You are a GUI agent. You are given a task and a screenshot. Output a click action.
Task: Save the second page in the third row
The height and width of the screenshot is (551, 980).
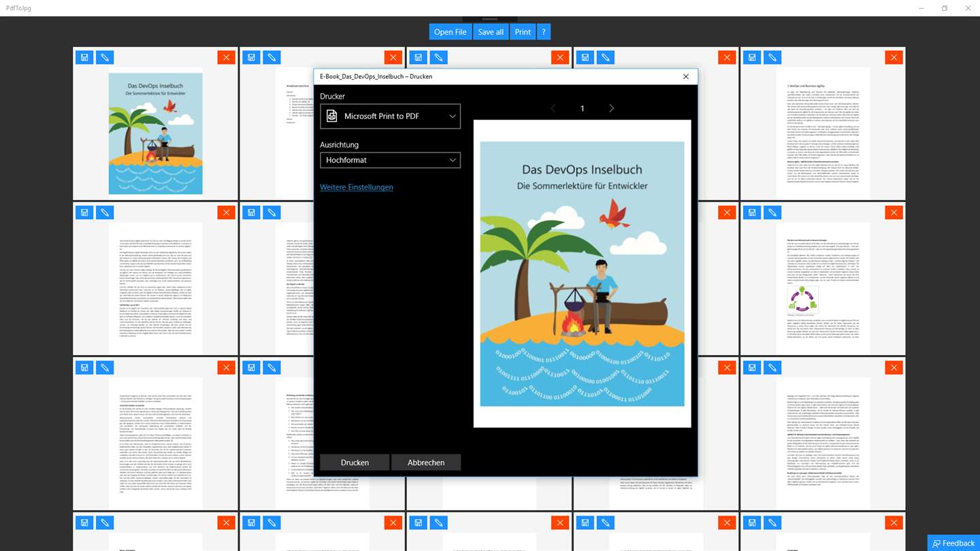coord(251,368)
